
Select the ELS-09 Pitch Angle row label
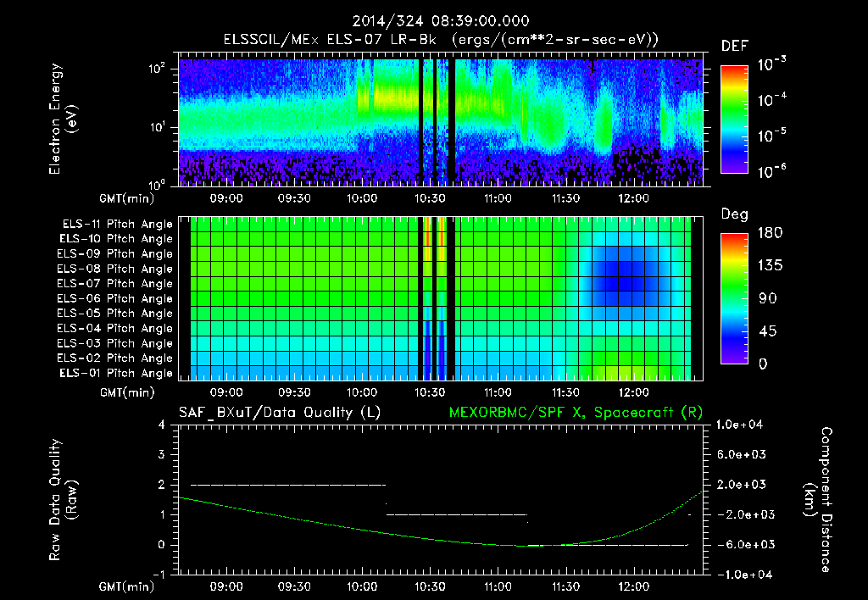(x=115, y=254)
